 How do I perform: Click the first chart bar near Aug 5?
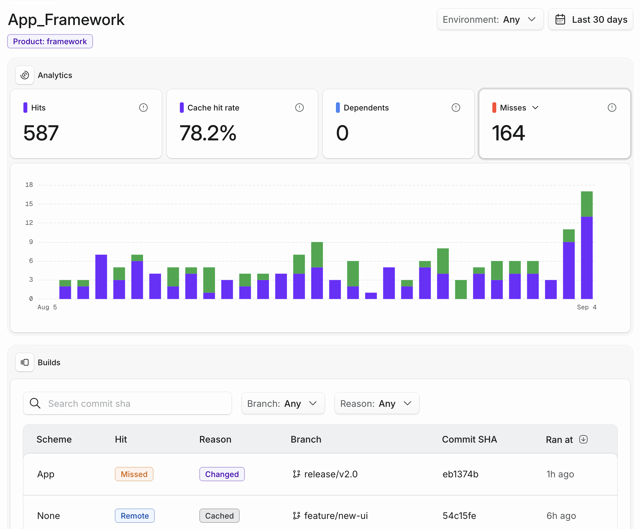pos(65,289)
